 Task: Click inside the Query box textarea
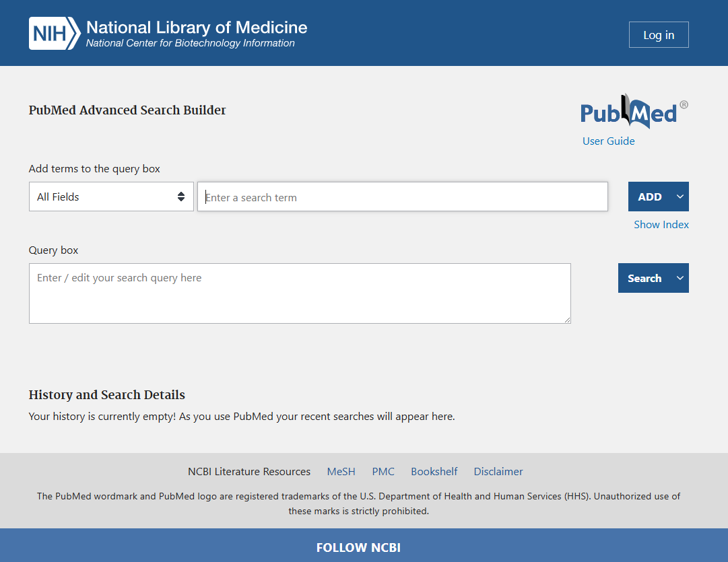pos(300,293)
